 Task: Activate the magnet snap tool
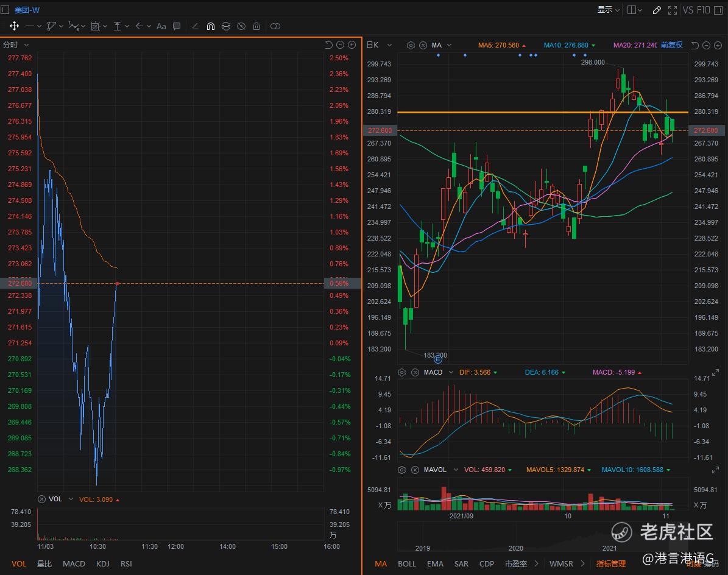pyautogui.click(x=211, y=26)
